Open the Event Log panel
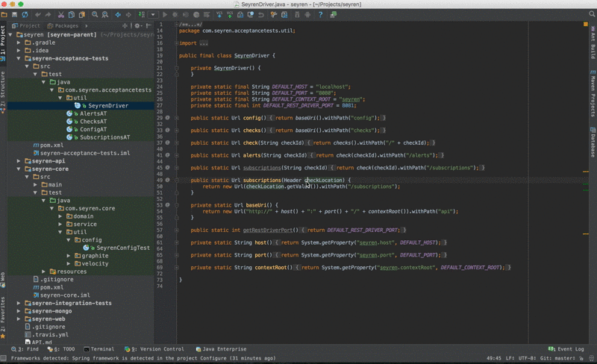The height and width of the screenshot is (364, 597). pos(566,349)
